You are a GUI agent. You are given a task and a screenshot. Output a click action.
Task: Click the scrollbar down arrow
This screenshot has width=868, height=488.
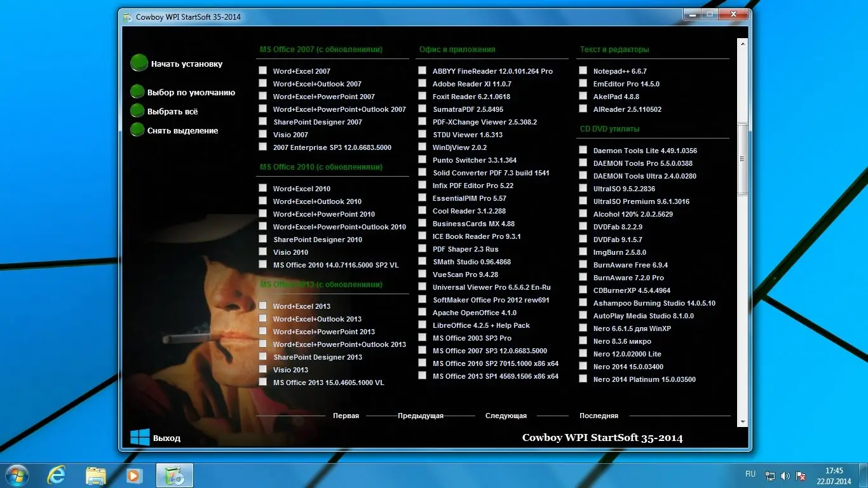[x=742, y=421]
